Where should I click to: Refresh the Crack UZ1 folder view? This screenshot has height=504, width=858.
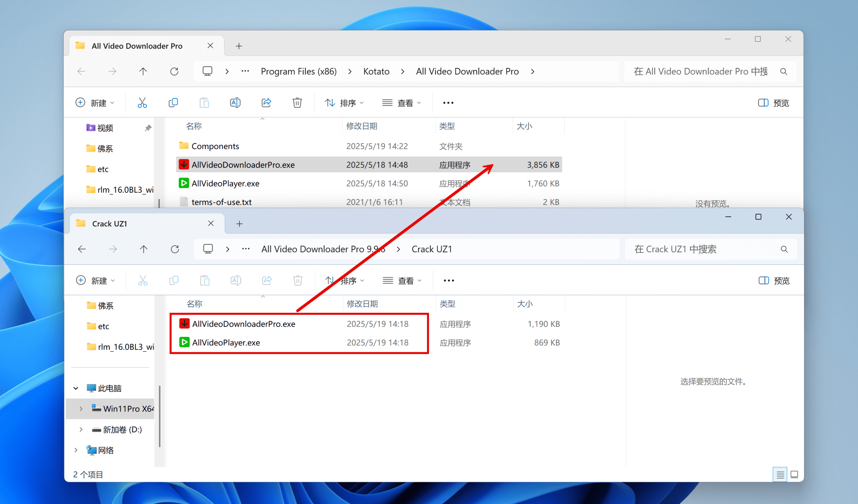pos(175,249)
